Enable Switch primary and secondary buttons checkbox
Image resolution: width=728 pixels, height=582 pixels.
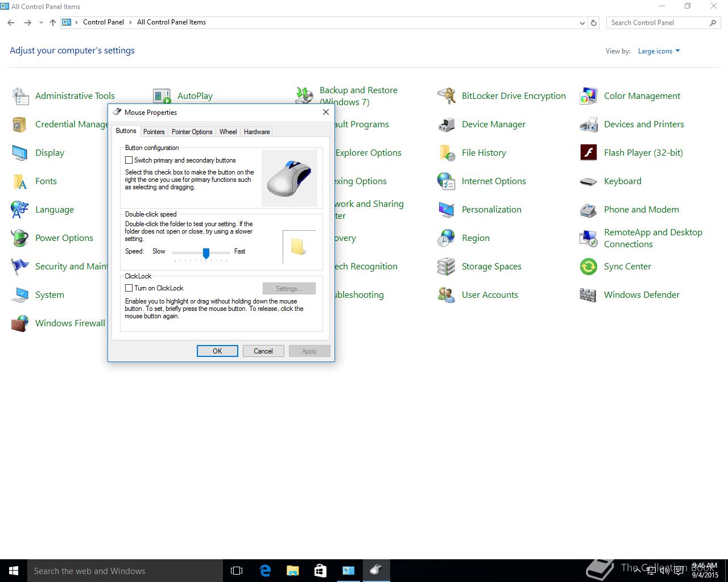[129, 160]
